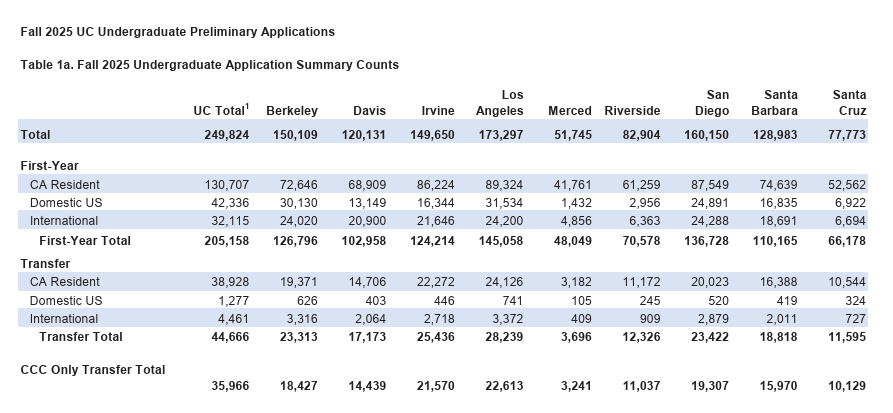Click the Los Angeles column header

(x=499, y=103)
